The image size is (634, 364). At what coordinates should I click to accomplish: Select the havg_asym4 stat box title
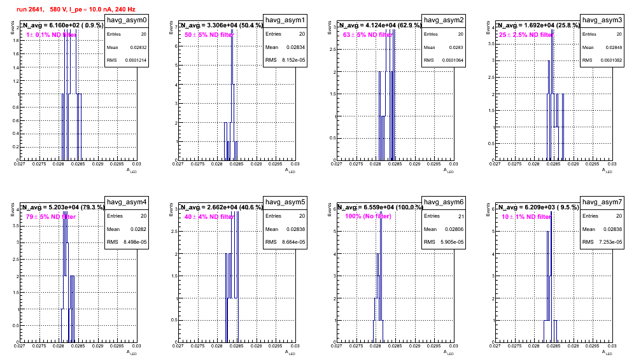tap(127, 202)
